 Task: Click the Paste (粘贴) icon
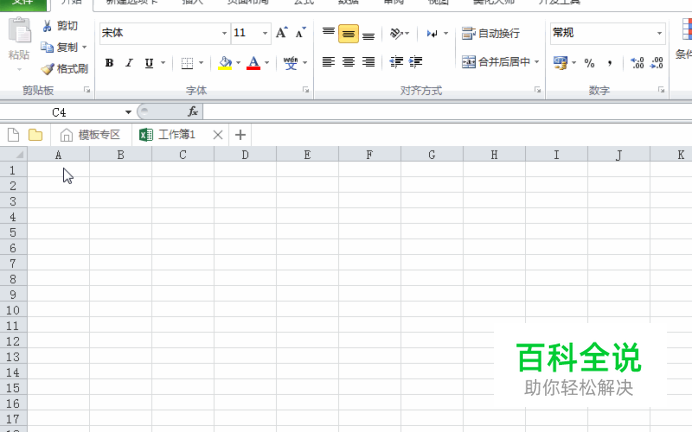(x=19, y=31)
